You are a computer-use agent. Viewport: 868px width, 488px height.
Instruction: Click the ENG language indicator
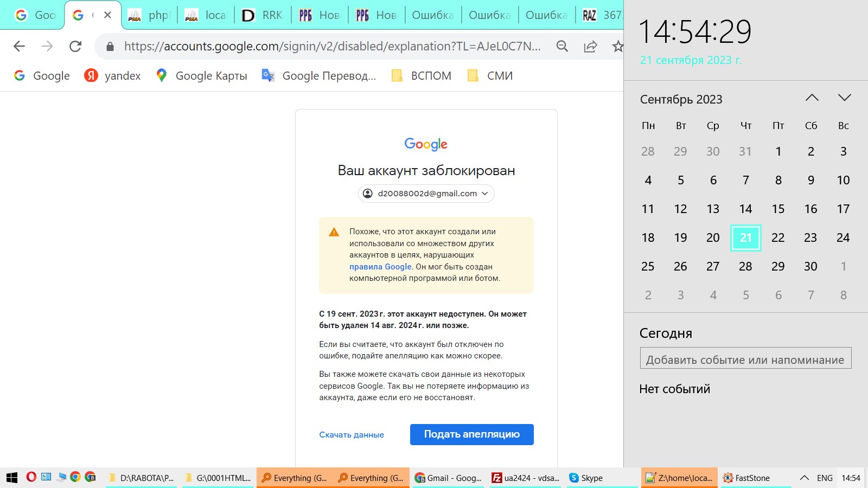[825, 478]
